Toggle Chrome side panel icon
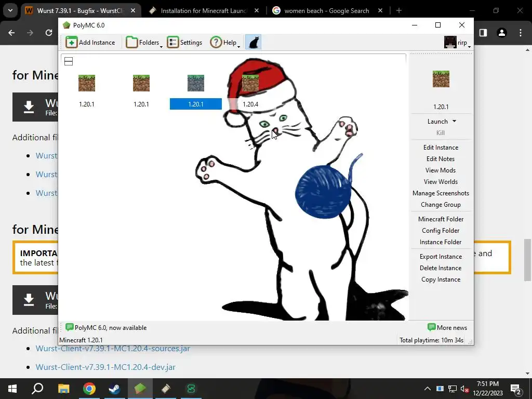 tap(483, 33)
